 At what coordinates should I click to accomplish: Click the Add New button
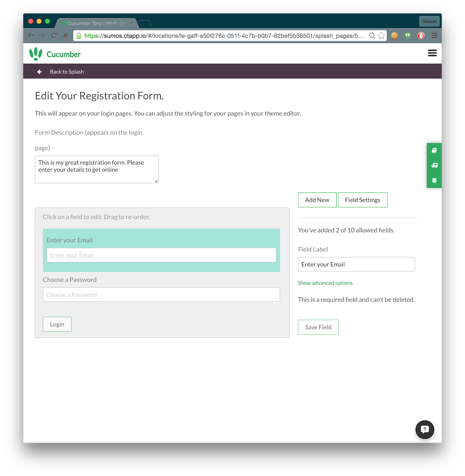(x=317, y=200)
